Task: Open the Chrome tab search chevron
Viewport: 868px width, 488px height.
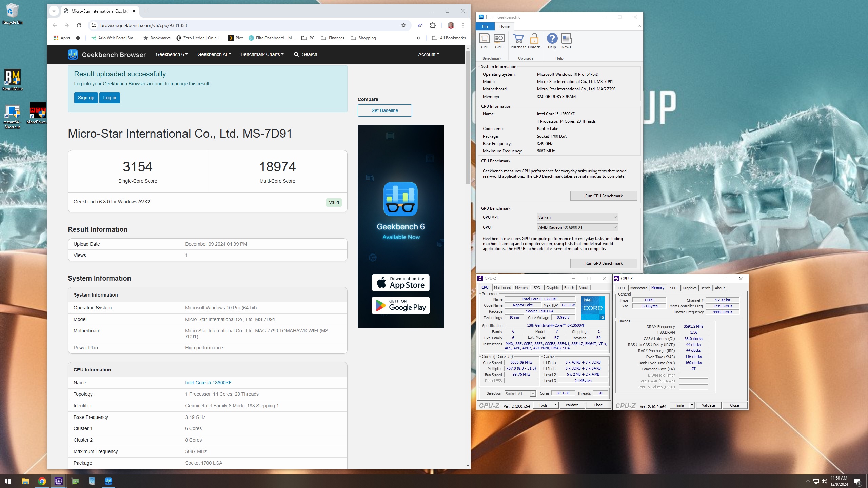Action: pyautogui.click(x=54, y=11)
